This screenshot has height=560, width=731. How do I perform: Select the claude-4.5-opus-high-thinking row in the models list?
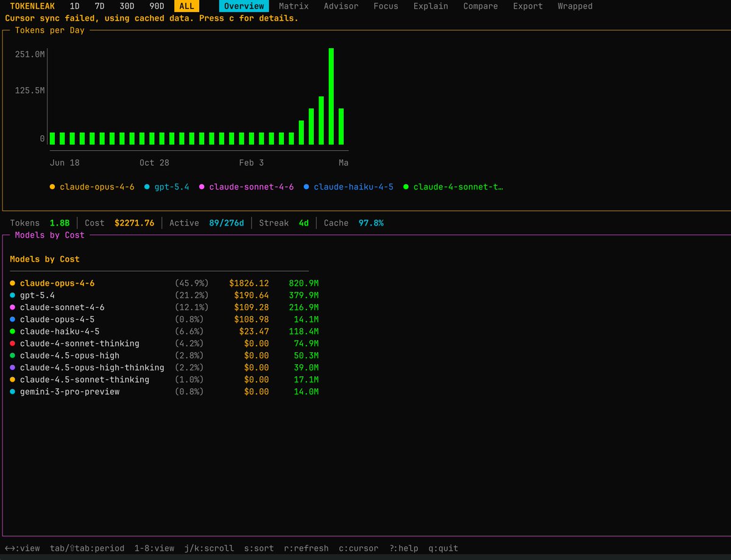coord(164,367)
